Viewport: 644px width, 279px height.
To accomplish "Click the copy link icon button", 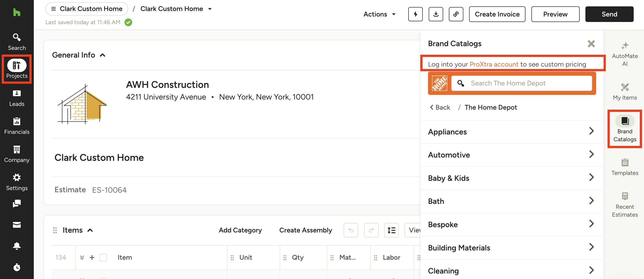I will pos(456,14).
